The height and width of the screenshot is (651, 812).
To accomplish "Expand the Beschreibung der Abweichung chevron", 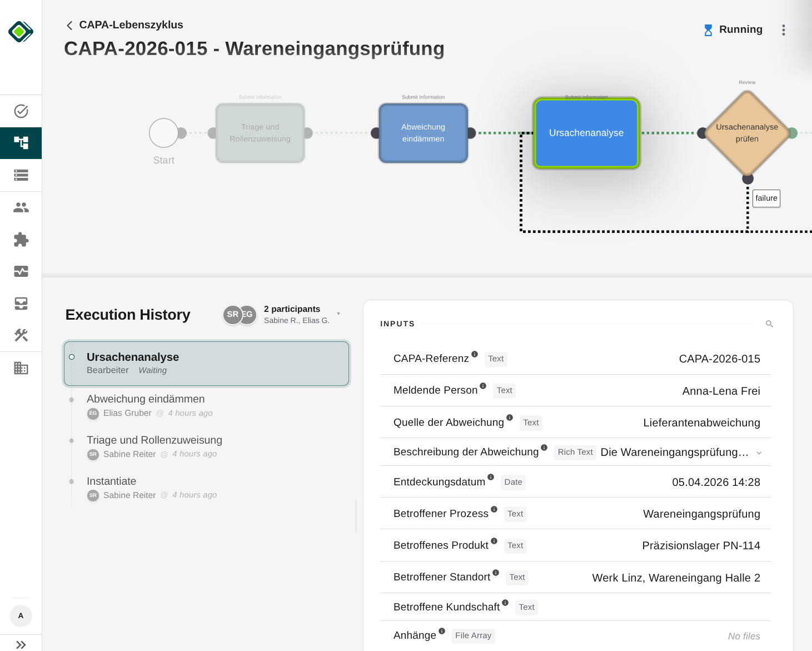I will coord(759,453).
